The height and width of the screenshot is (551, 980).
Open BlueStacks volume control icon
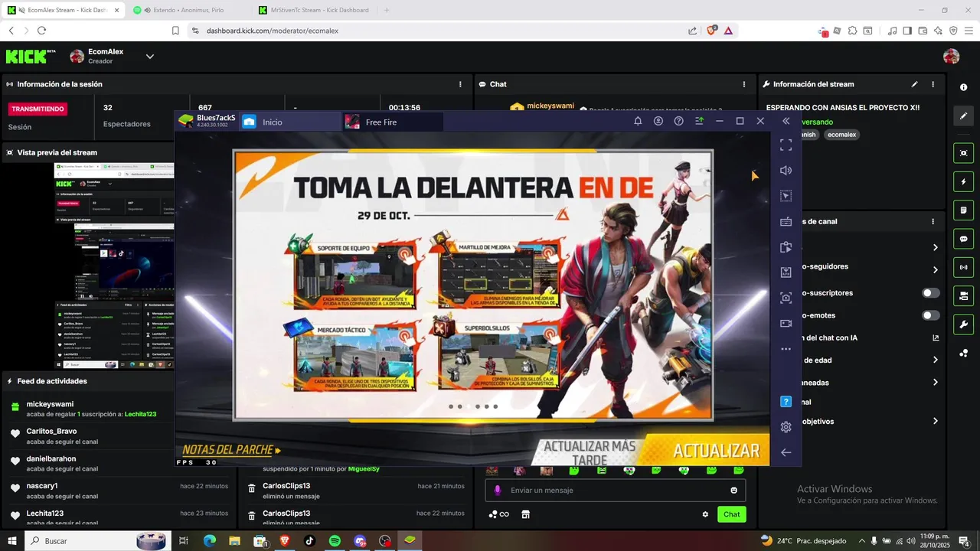click(x=786, y=171)
